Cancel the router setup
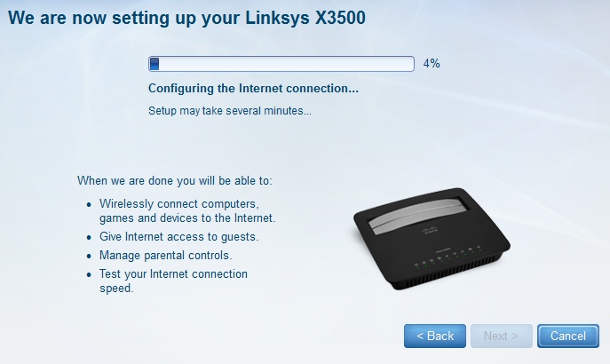Image resolution: width=610 pixels, height=364 pixels. point(568,336)
